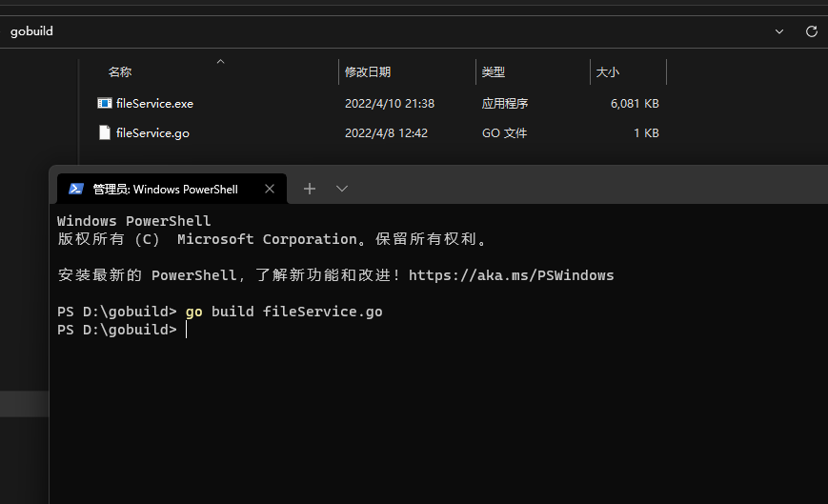Click the fileService.go file icon
The width and height of the screenshot is (828, 504).
pyautogui.click(x=105, y=132)
